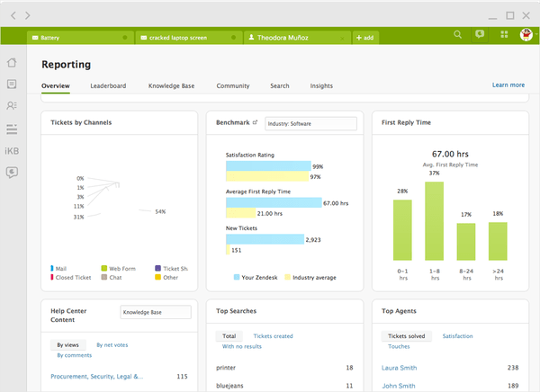Click the Learn more link
Image resolution: width=540 pixels, height=392 pixels.
508,85
